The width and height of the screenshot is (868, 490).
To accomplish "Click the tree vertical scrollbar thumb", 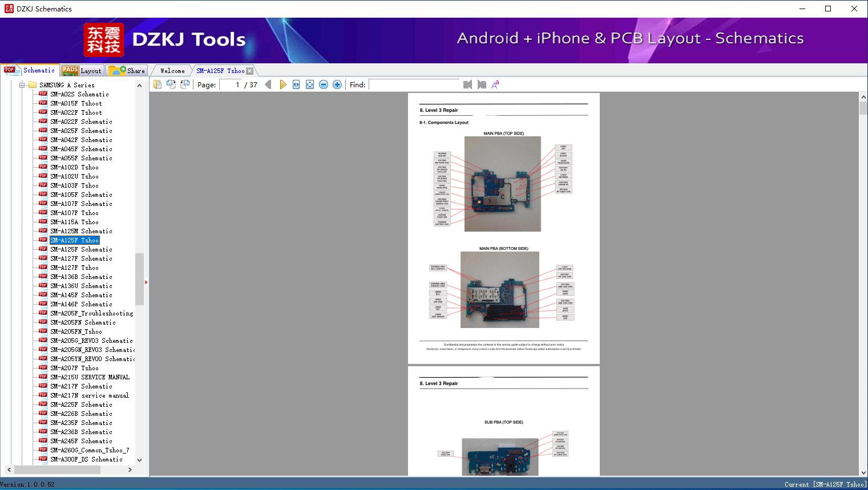I will click(x=139, y=279).
